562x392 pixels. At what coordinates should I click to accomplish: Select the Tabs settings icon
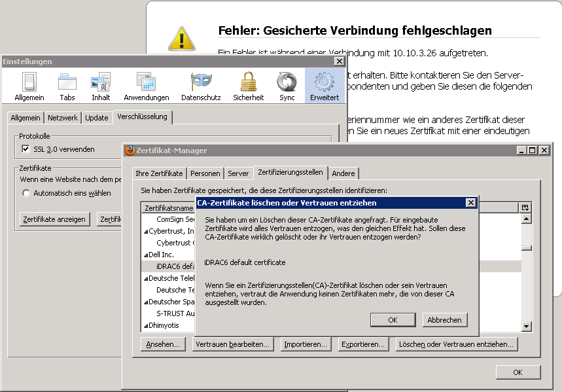[67, 82]
